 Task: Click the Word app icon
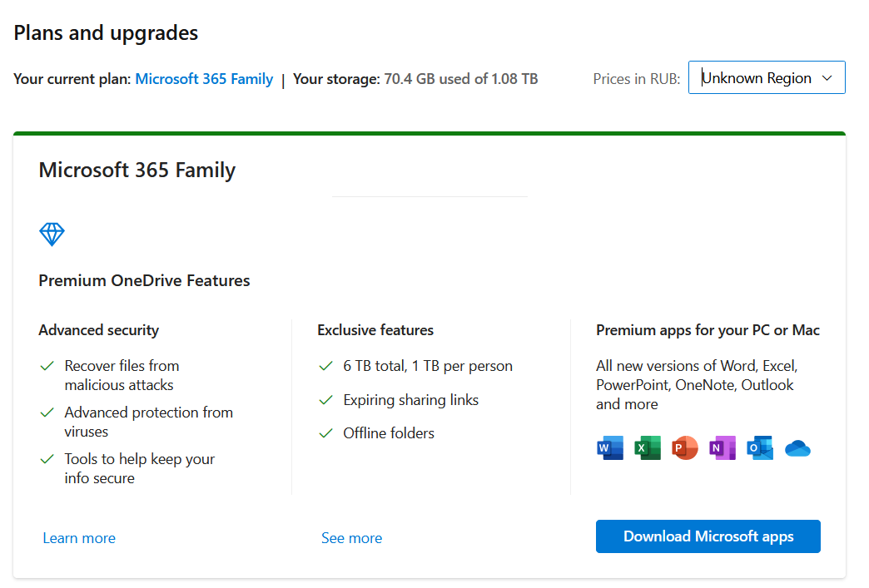tap(609, 448)
